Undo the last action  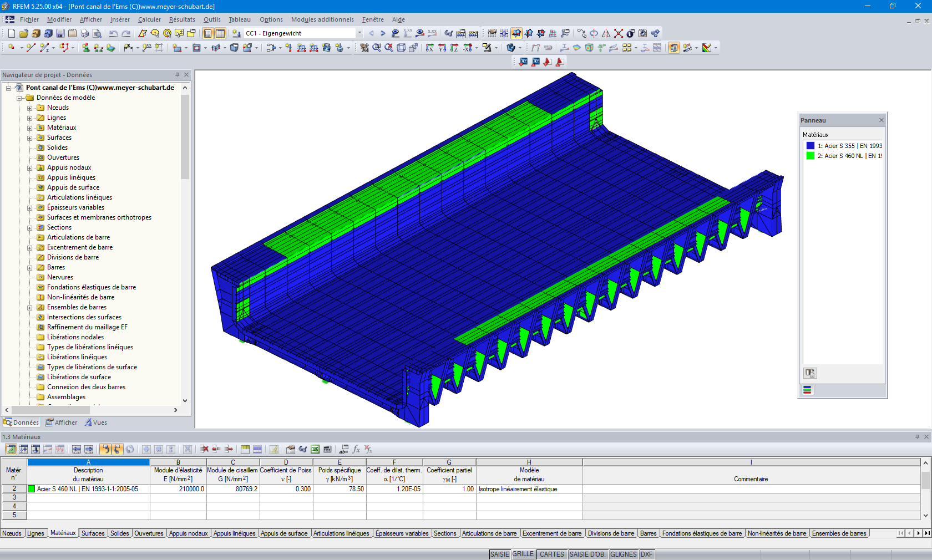point(113,33)
